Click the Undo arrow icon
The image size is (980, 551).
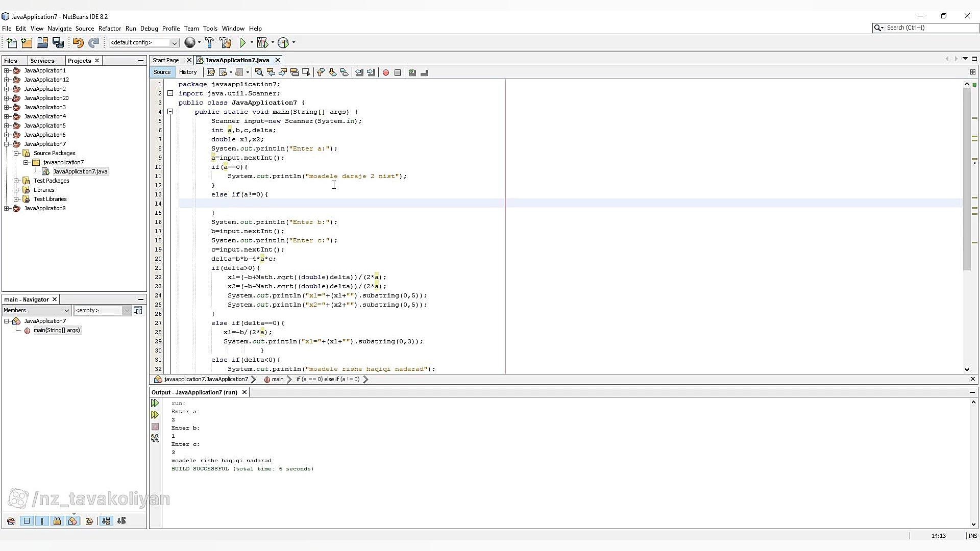78,43
